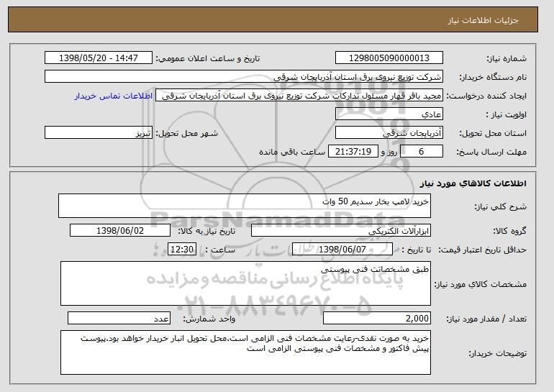
Task: Click the buyer organization name field
Action: coord(244,77)
